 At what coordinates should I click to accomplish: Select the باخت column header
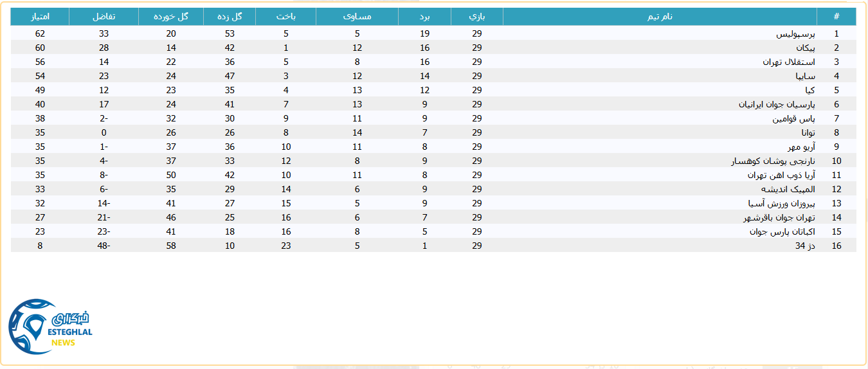point(285,16)
